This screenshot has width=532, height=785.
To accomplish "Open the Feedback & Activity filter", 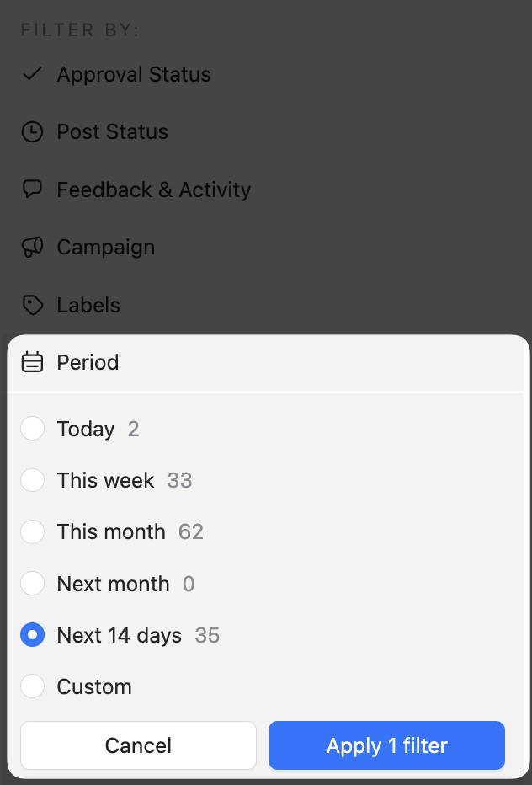I will tap(153, 190).
